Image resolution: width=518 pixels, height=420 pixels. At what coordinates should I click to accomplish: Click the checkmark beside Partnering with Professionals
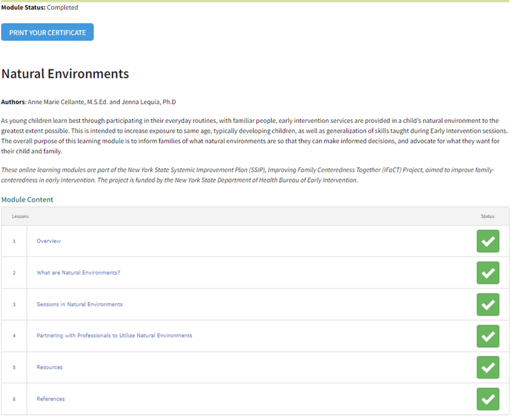[x=488, y=336]
